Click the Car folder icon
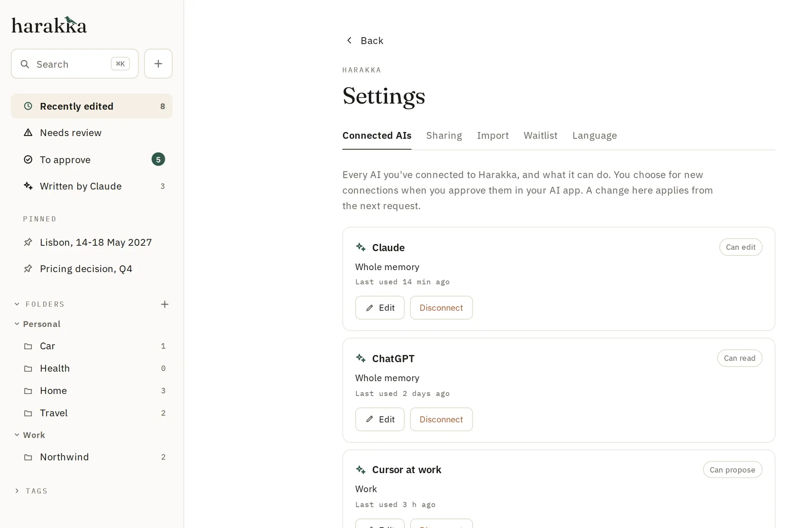The width and height of the screenshot is (812, 528). [28, 346]
